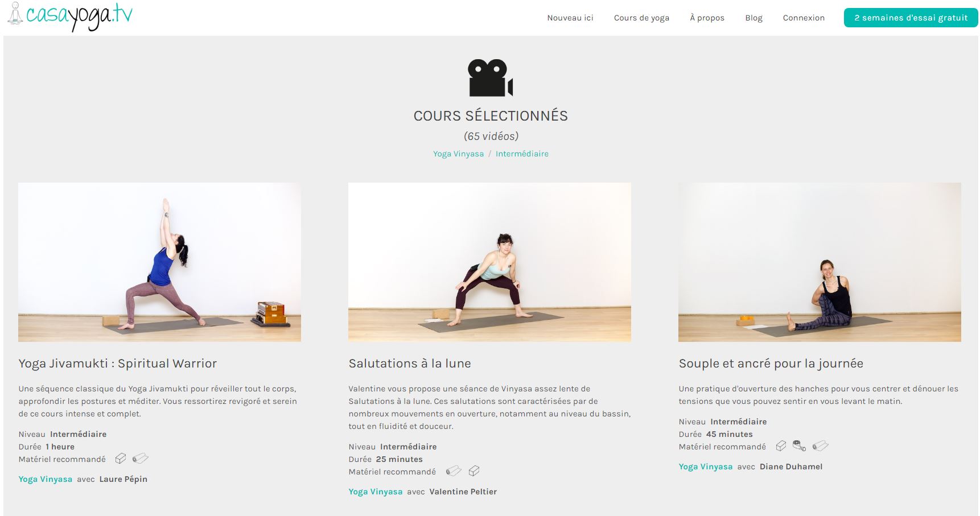Open the Souple et ancré video thumbnail

click(x=820, y=262)
